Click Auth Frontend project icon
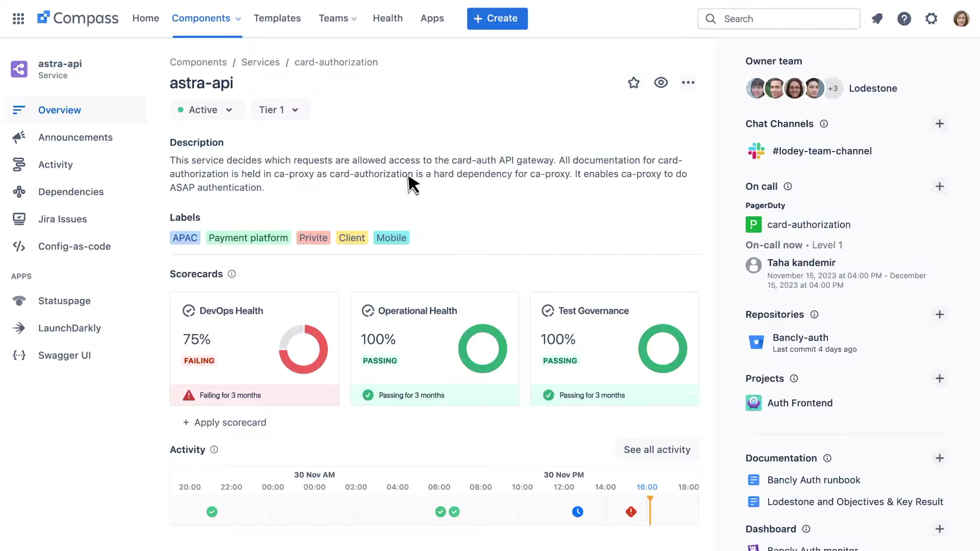This screenshot has height=551, width=980. (x=753, y=403)
